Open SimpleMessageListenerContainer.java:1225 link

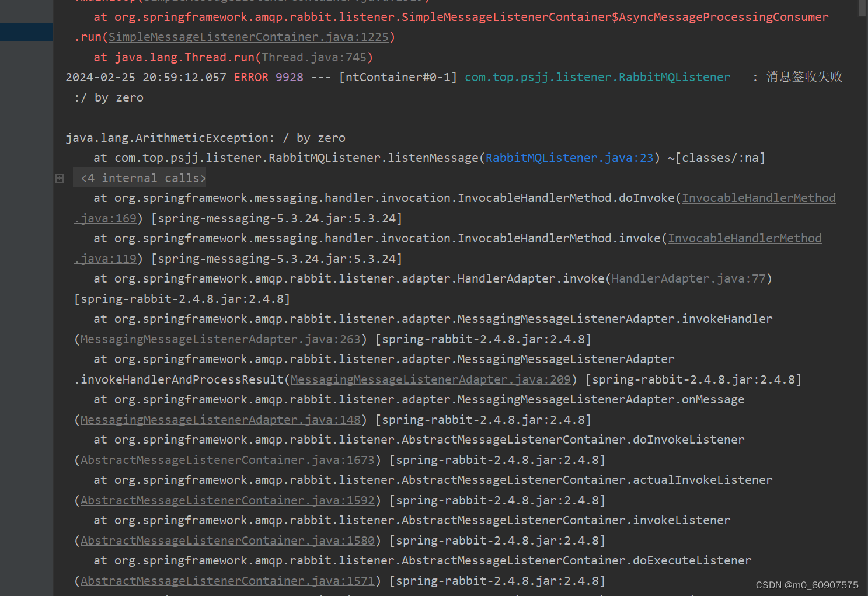point(249,37)
